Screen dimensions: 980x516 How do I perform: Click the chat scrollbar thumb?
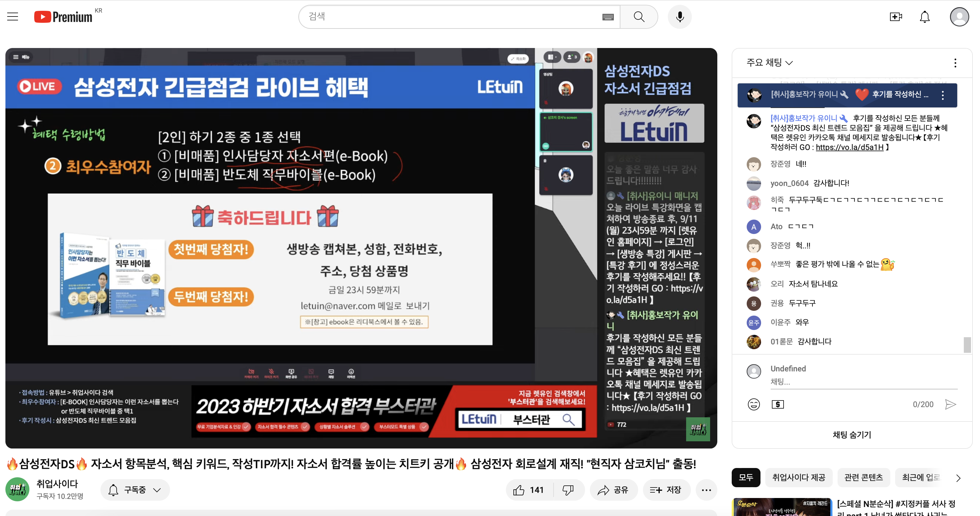[967, 345]
